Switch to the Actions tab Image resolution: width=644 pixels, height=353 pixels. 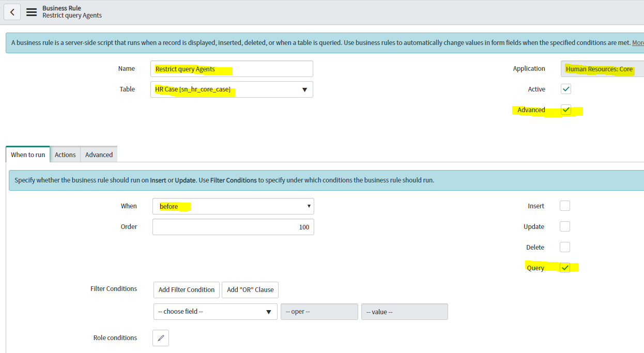pos(65,154)
